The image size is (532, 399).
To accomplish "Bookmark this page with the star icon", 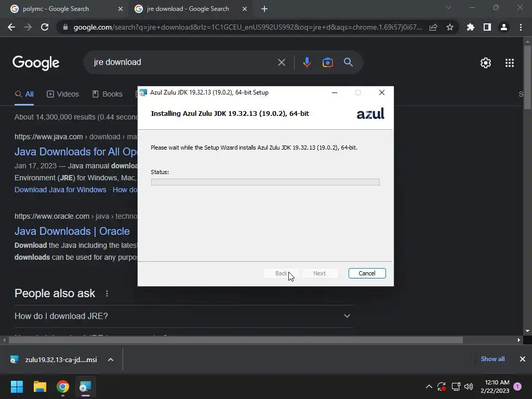I will point(450,27).
